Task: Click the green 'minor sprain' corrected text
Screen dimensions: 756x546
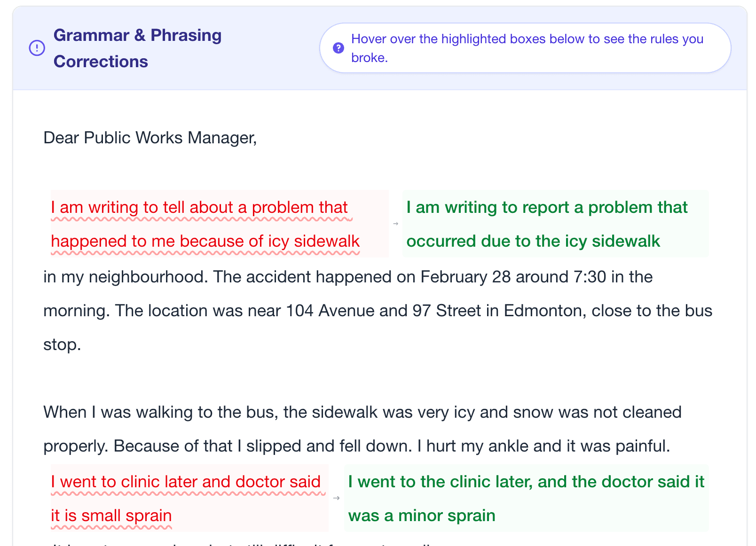Action: (526, 498)
